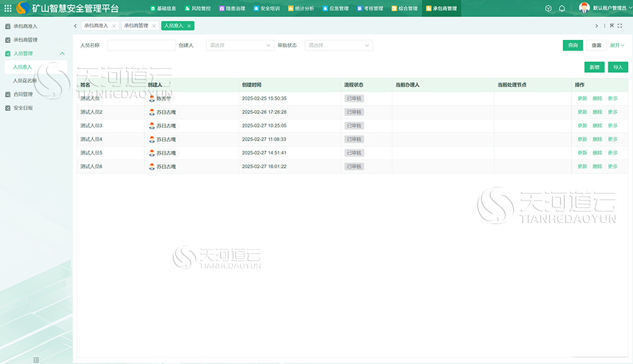The image size is (633, 364).
Task: Open the 考核管理 top menu
Action: (370, 8)
